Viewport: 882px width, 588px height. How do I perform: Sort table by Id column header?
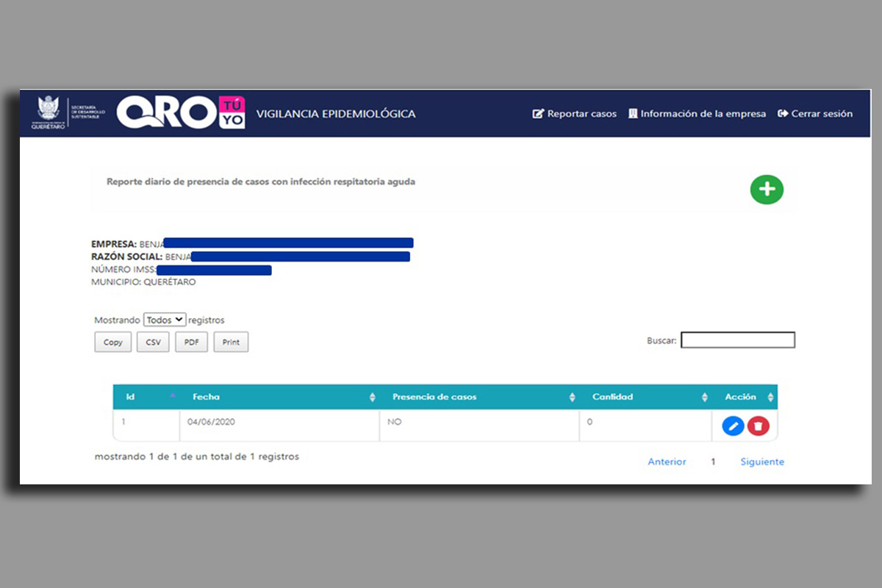146,397
